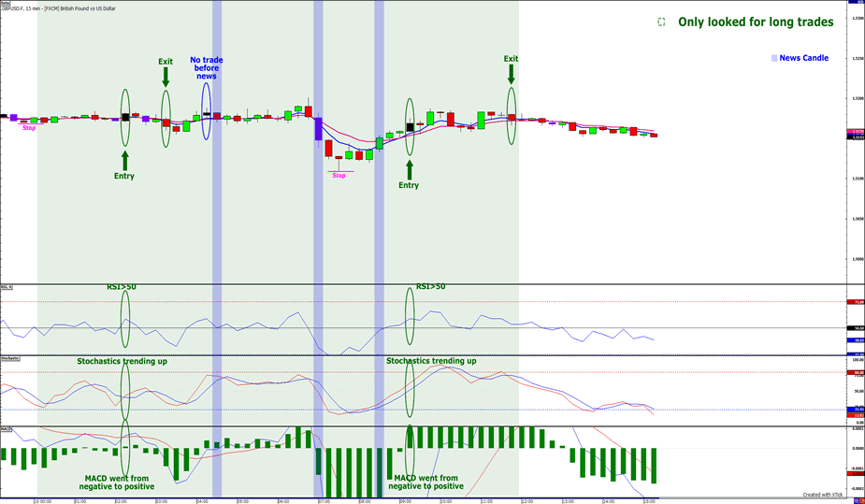Screen dimensions: 865x504
Task: Click the 07:00 time axis label
Action: tap(324, 501)
